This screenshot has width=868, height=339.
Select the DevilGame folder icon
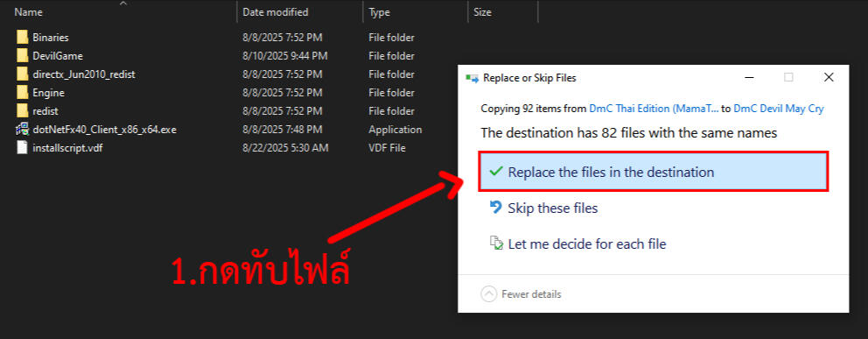point(22,56)
